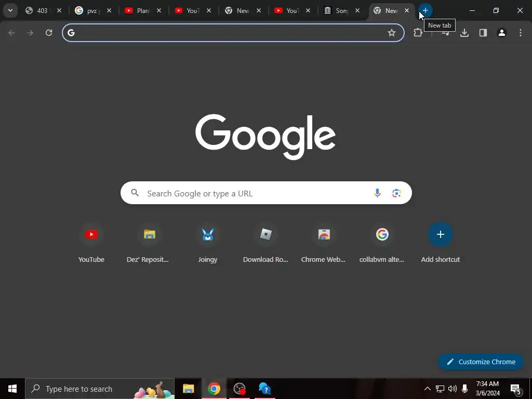Close the Sony tab
This screenshot has height=399, width=532.
point(357,10)
